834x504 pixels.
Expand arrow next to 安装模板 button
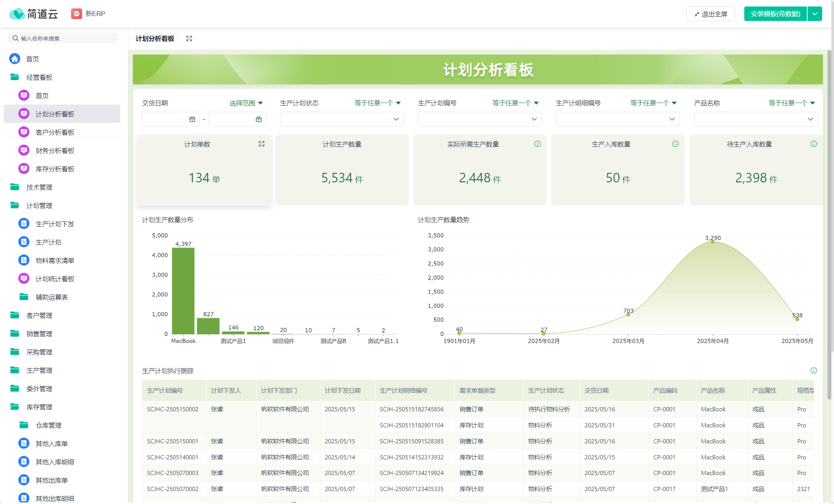[x=815, y=13]
